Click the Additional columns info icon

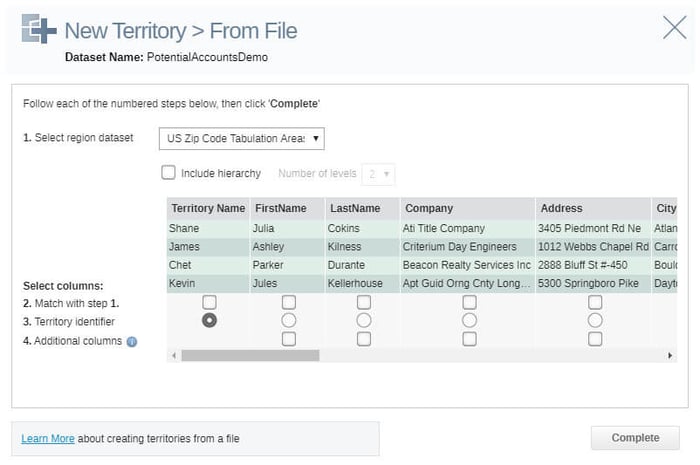(x=132, y=341)
